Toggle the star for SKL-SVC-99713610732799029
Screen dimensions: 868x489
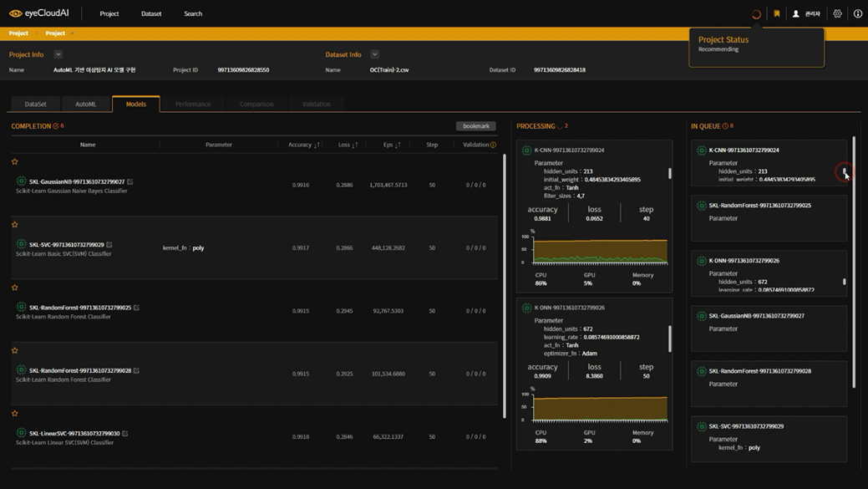pyautogui.click(x=15, y=224)
